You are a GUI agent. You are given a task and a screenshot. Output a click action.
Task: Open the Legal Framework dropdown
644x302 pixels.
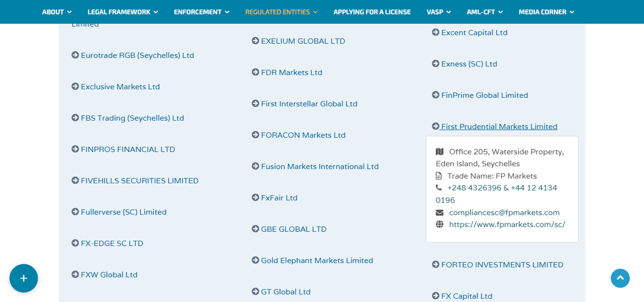pyautogui.click(x=123, y=12)
